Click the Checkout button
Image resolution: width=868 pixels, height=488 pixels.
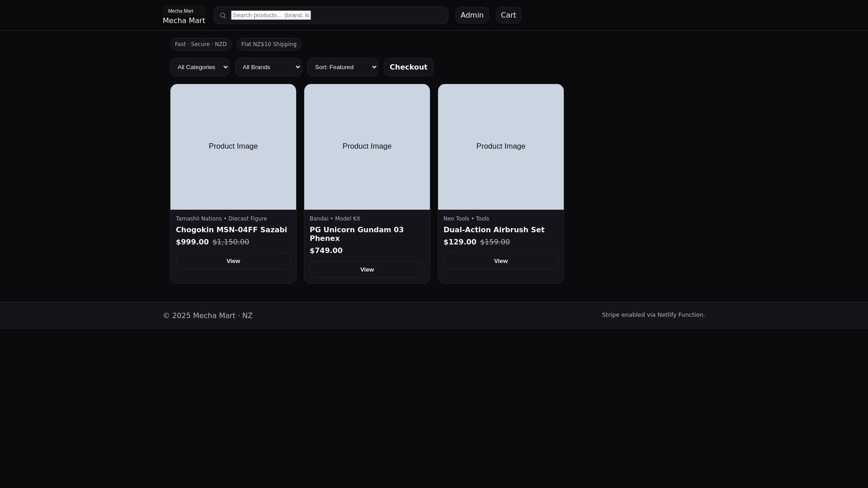click(409, 67)
